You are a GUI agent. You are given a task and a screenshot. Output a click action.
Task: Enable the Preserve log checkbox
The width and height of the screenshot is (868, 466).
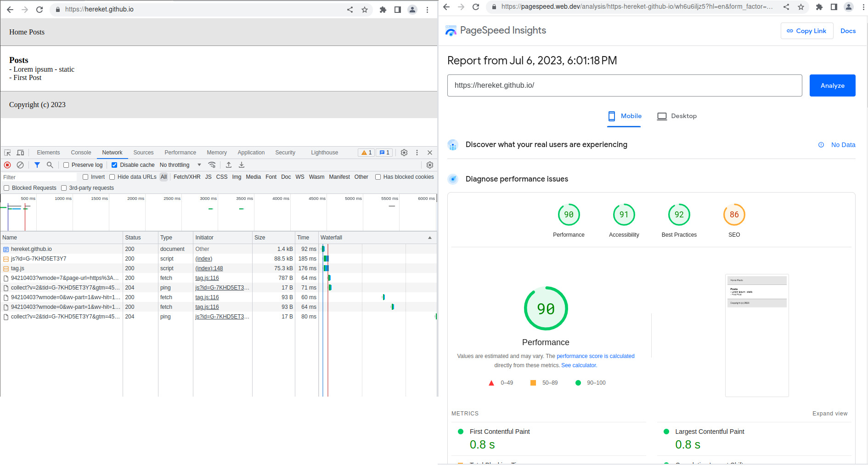pyautogui.click(x=66, y=165)
